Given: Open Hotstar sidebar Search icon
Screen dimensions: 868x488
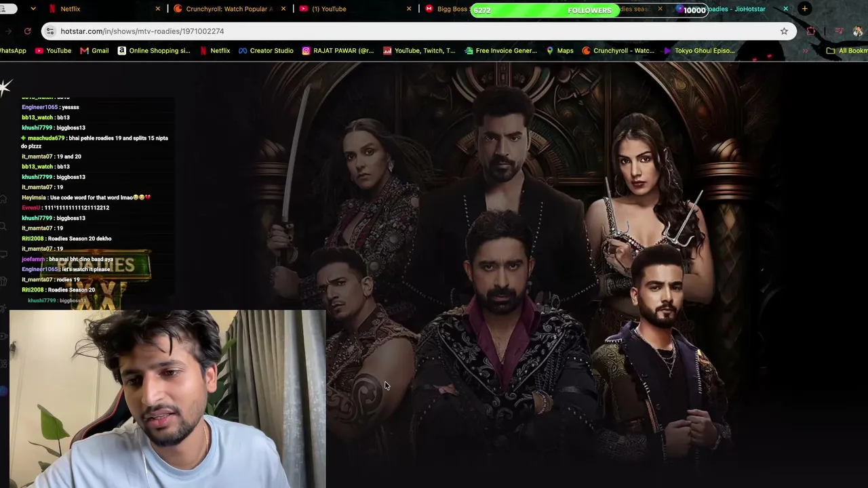Looking at the screenshot, I should 3,226.
